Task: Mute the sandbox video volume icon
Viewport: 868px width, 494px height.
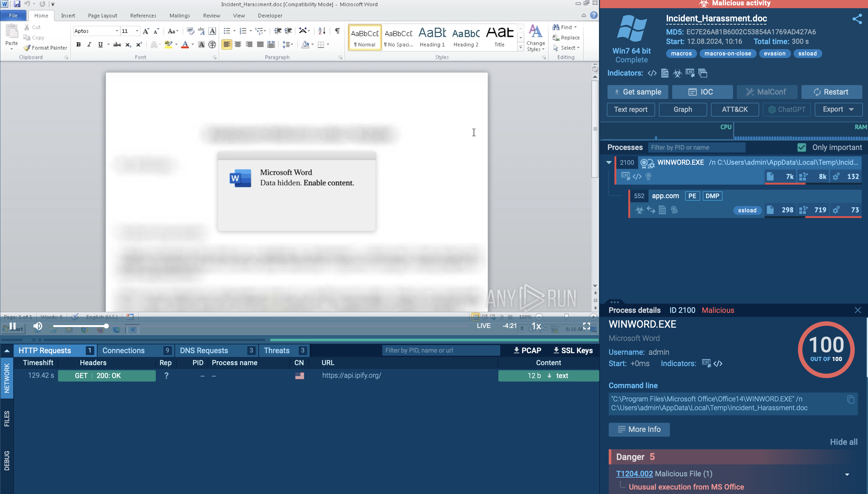Action: coord(38,326)
